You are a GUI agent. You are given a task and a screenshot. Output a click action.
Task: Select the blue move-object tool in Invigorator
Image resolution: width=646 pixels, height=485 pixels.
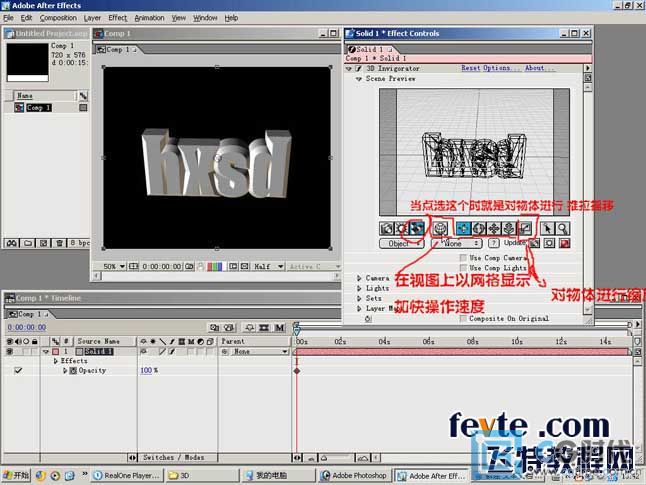pyautogui.click(x=463, y=228)
